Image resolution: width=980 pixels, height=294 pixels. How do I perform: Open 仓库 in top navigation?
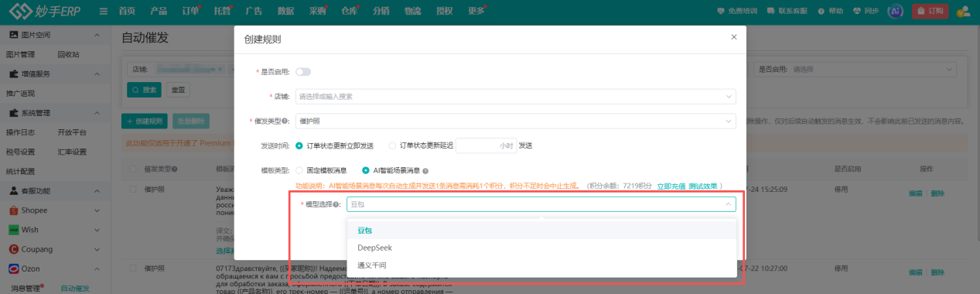[x=350, y=12]
